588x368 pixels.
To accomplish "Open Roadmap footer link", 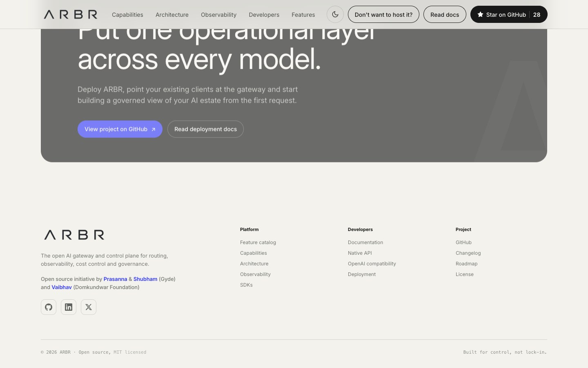I will point(466,264).
